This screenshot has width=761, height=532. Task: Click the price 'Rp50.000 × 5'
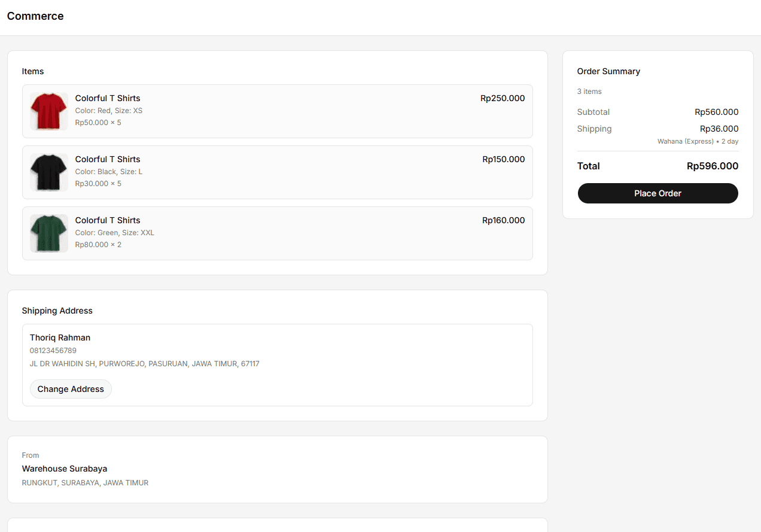[98, 123]
